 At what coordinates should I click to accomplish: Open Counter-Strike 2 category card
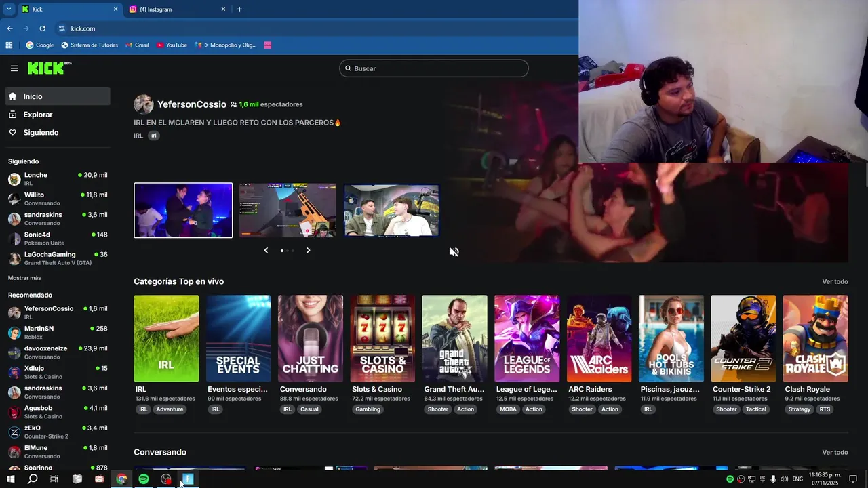coord(743,338)
